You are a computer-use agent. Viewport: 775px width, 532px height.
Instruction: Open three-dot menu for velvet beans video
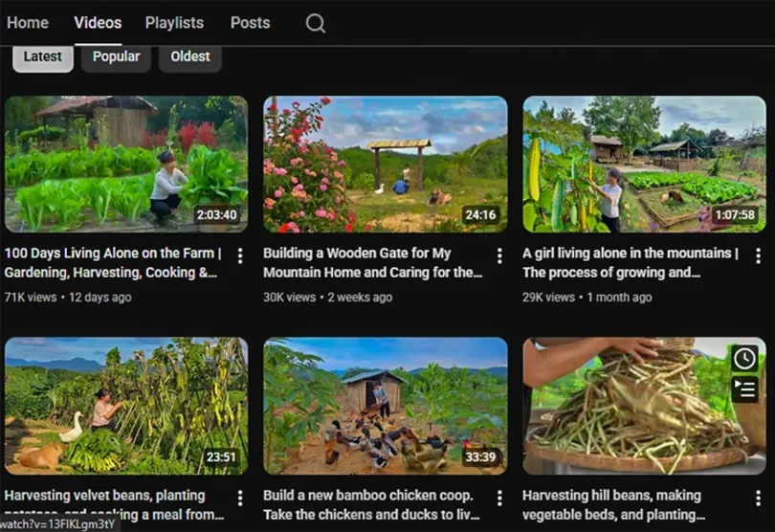tap(239, 498)
